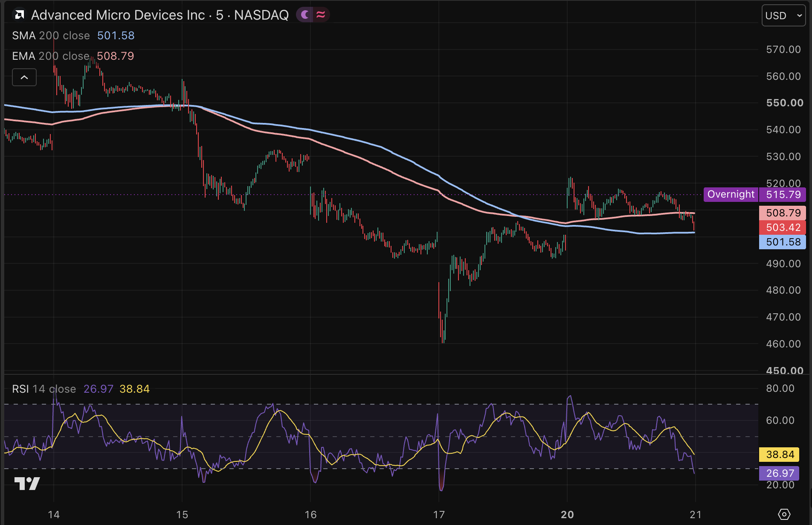Image resolution: width=812 pixels, height=525 pixels.
Task: Click the Overnight price label
Action: coord(731,194)
